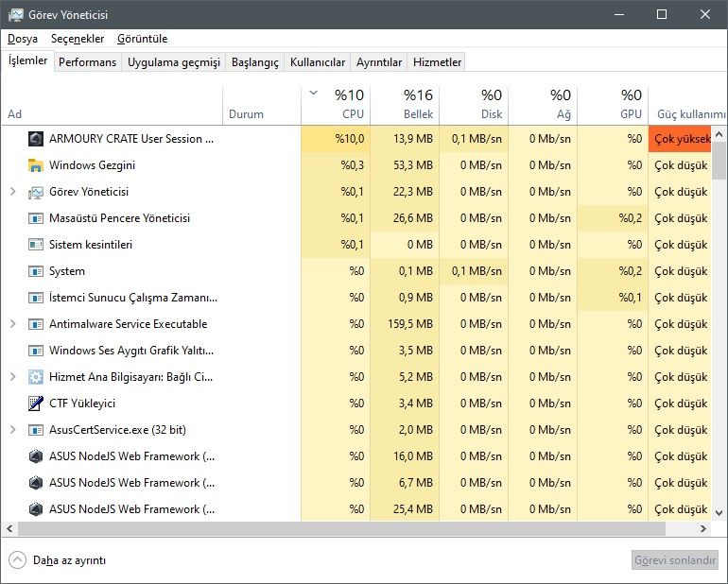Sort by the CPU column header
The width and height of the screenshot is (728, 584).
point(336,106)
